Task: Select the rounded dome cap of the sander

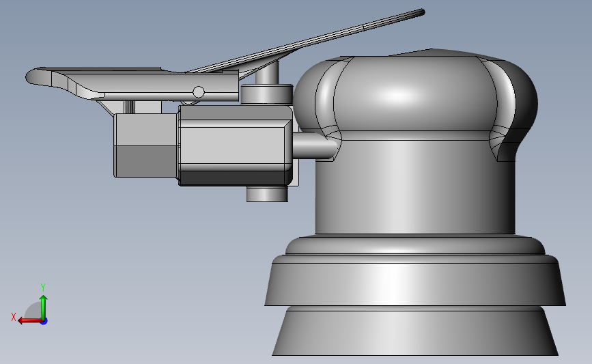Action: (415, 94)
